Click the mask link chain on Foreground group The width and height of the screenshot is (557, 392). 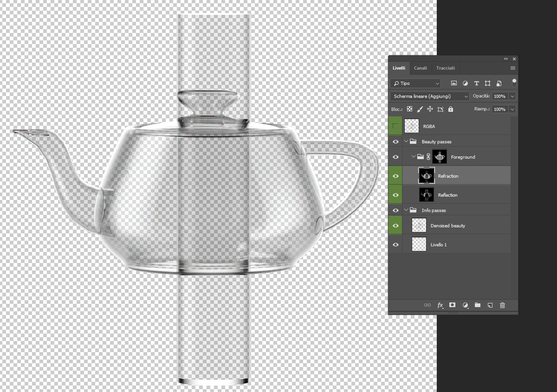coord(428,157)
